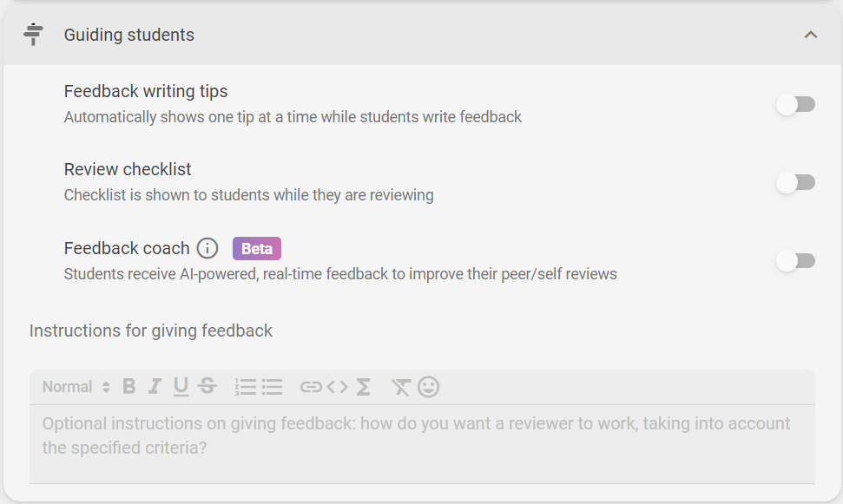843x504 pixels.
Task: Apply strikethrough formatting in the editor
Action: point(207,386)
